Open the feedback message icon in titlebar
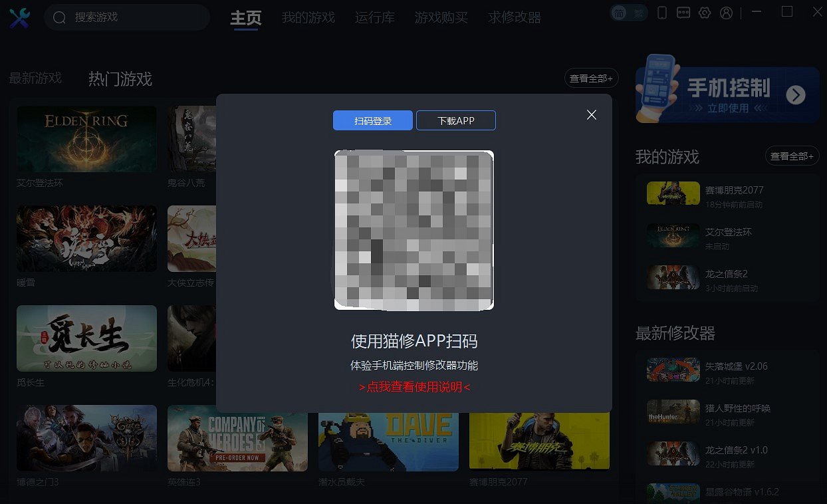827x504 pixels. pos(683,13)
